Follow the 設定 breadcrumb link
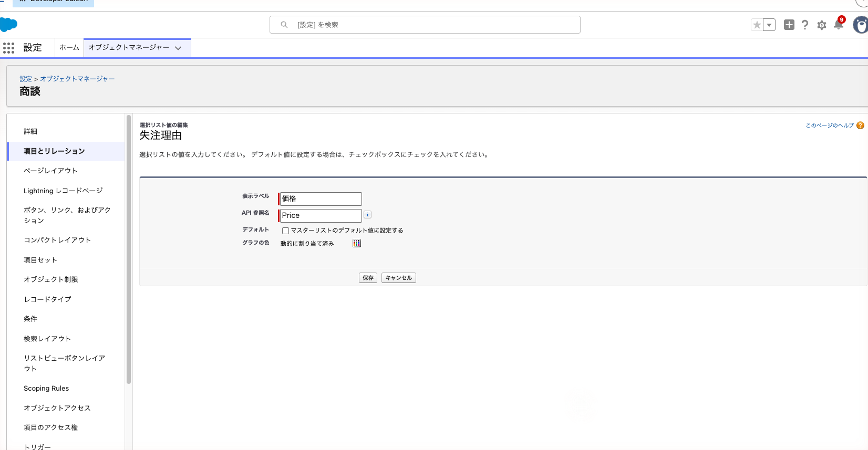Viewport: 868px width, 450px height. point(26,79)
